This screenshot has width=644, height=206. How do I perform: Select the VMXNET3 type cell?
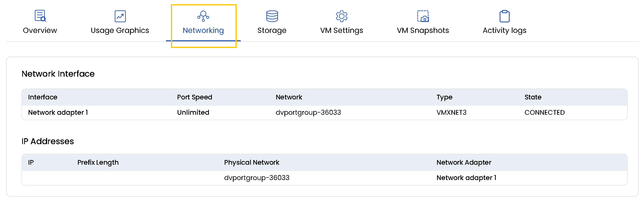[x=451, y=113]
